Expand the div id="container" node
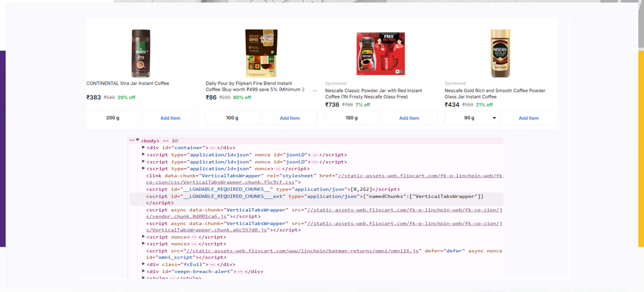The image size is (644, 292). tap(144, 147)
